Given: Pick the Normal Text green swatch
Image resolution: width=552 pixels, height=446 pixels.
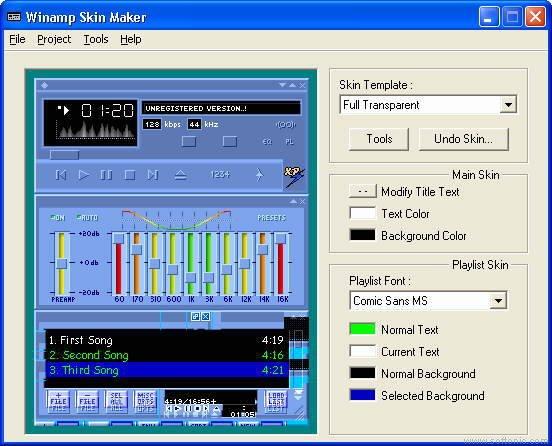Looking at the screenshot, I should tap(363, 329).
